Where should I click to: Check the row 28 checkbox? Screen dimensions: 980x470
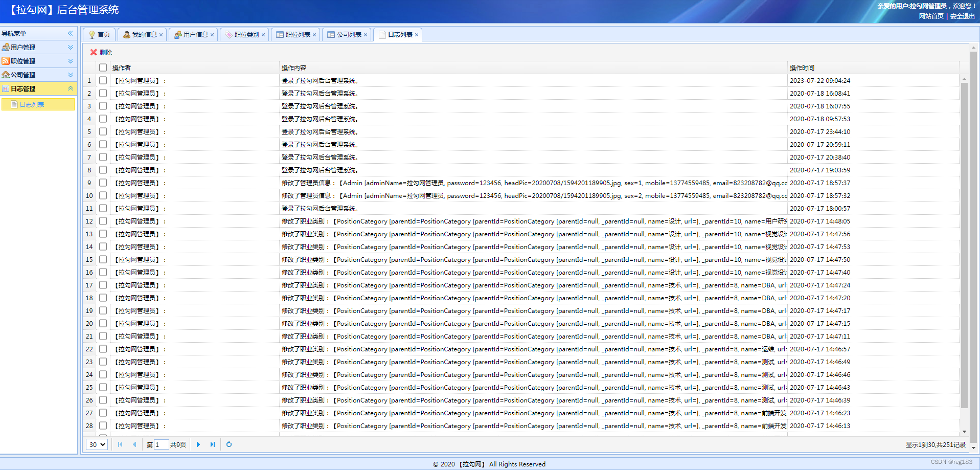103,426
